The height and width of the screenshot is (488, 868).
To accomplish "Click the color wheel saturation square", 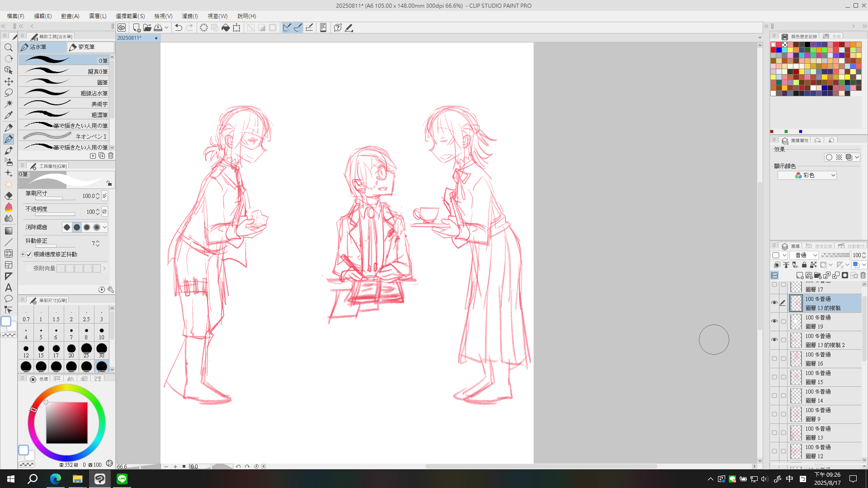I will 66,422.
